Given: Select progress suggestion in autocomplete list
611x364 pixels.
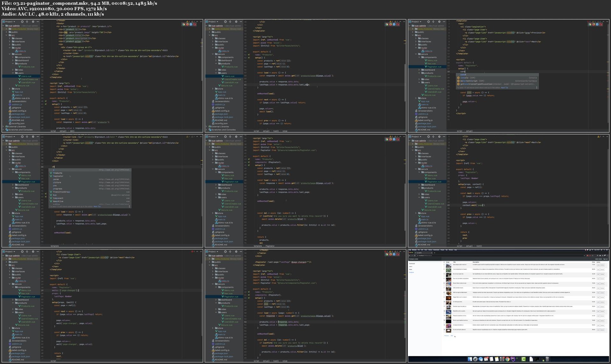Looking at the screenshot, I should (90, 189).
